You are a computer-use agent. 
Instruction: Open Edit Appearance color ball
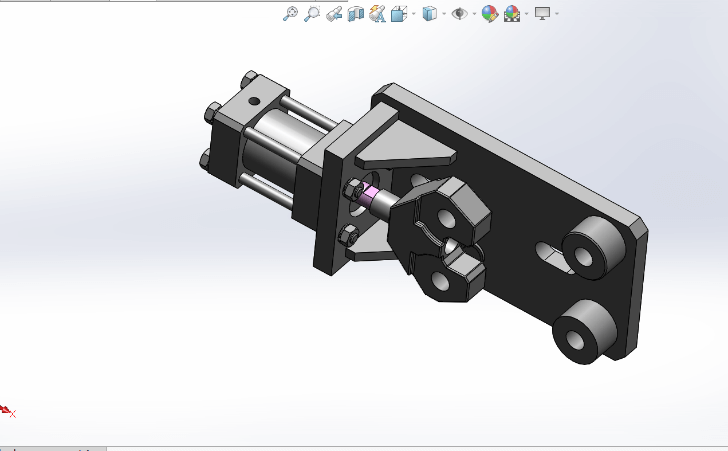coord(489,13)
